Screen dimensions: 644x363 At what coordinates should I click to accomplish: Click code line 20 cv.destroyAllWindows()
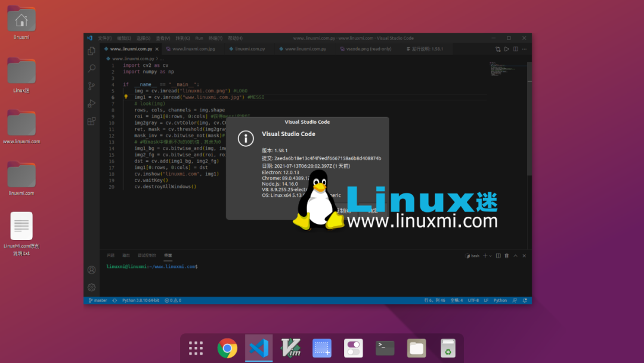(x=165, y=187)
